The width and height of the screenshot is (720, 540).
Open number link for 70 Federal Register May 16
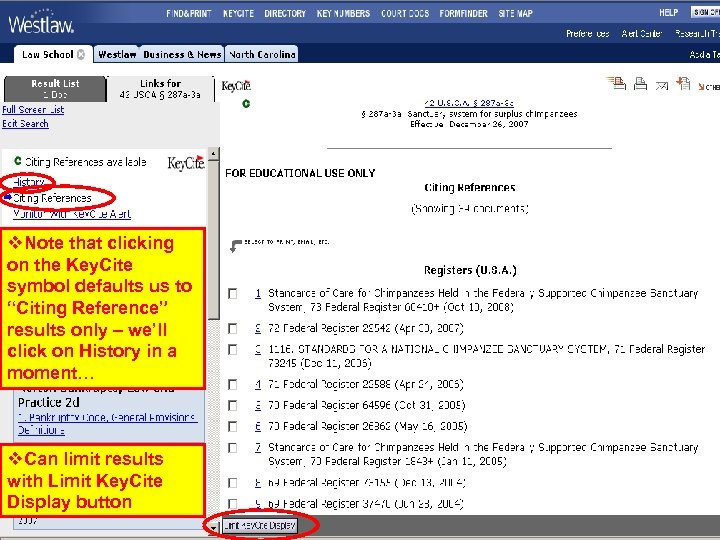pyautogui.click(x=258, y=427)
